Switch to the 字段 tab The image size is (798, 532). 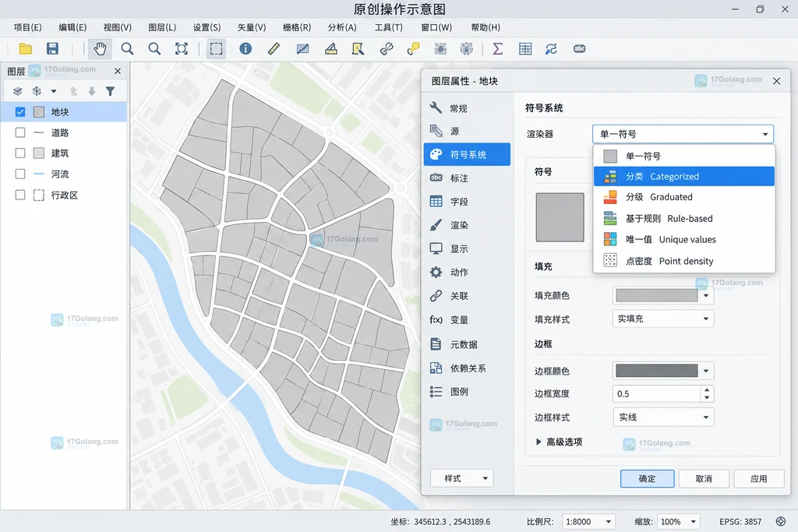[468, 202]
